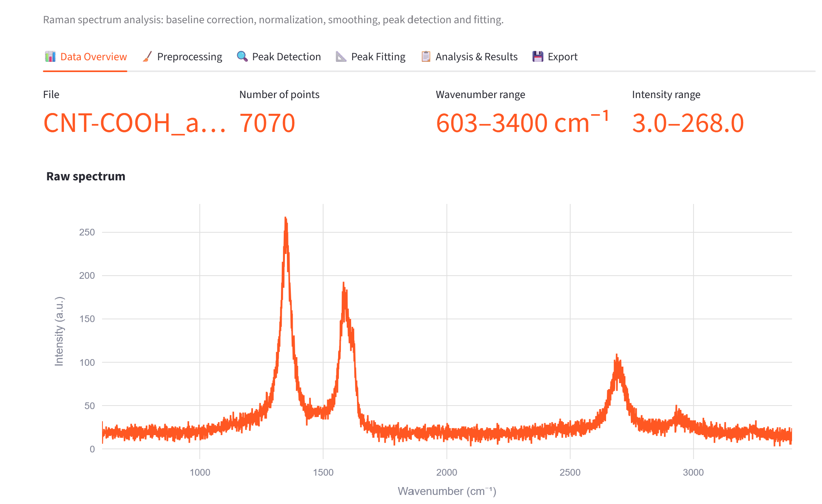Open the Data Overview tab
822x504 pixels.
click(86, 57)
